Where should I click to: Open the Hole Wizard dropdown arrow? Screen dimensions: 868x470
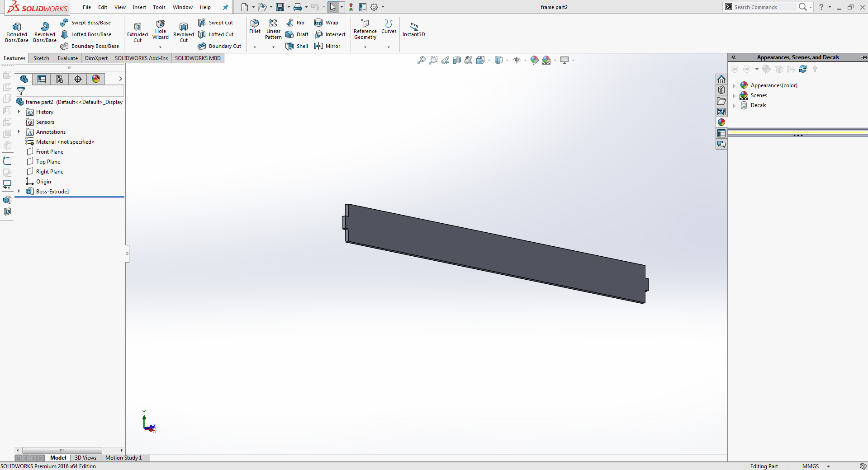[x=161, y=47]
